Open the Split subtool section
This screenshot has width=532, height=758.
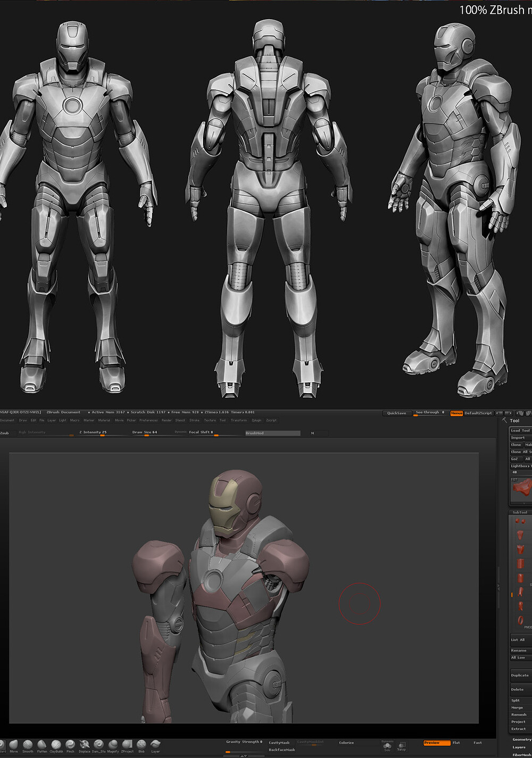[x=516, y=701]
